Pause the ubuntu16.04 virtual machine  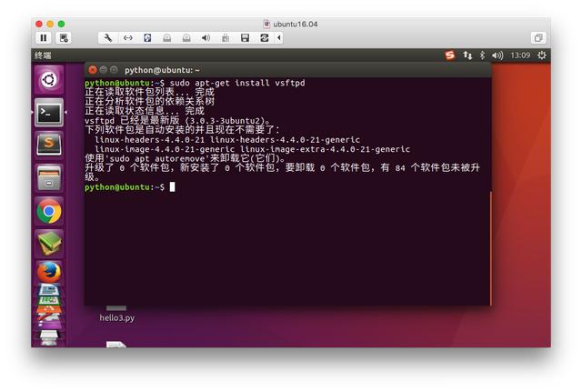coord(44,38)
